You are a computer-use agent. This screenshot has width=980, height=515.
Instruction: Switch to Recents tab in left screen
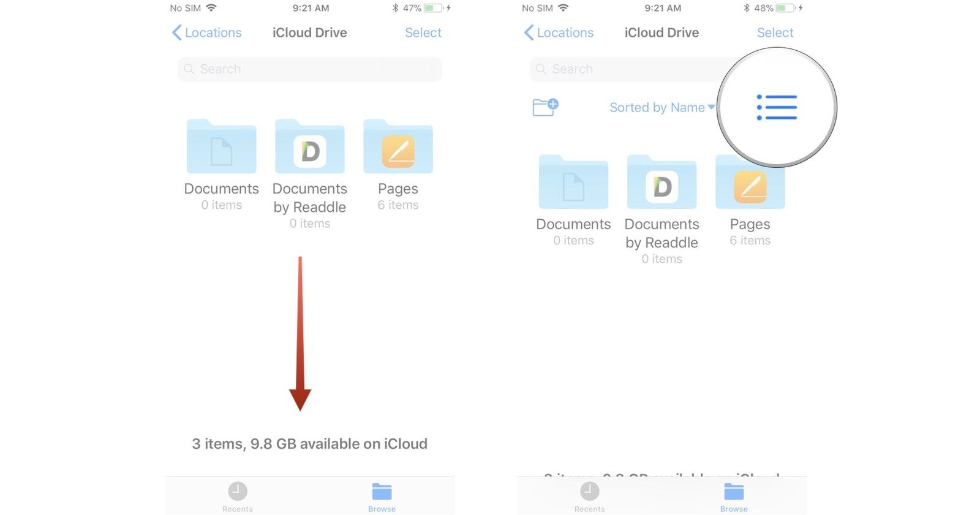[238, 496]
